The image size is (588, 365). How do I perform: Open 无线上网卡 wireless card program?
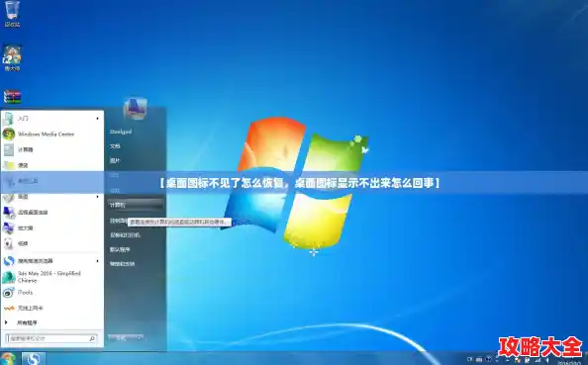[x=52, y=308]
